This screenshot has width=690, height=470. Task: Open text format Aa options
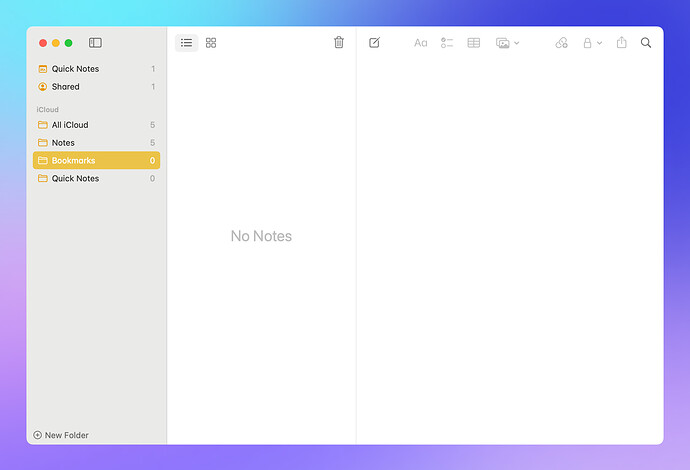point(421,43)
